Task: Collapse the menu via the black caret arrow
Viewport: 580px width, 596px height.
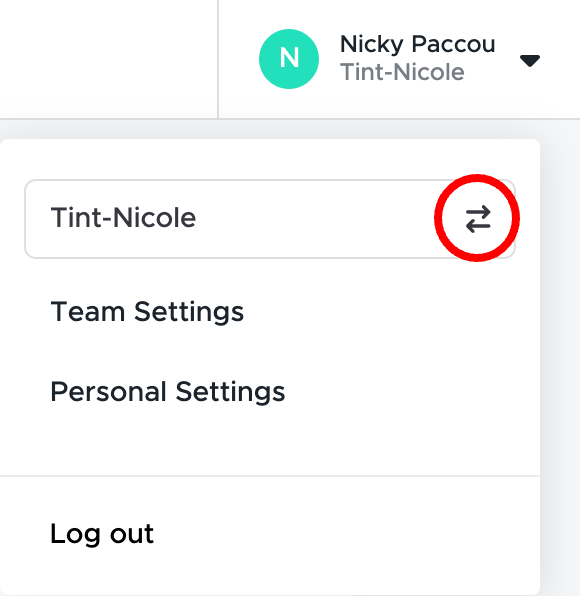Action: pyautogui.click(x=530, y=61)
